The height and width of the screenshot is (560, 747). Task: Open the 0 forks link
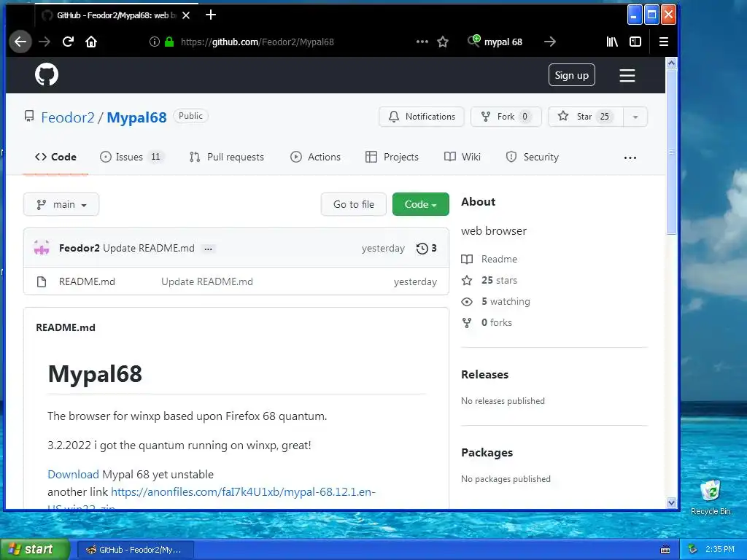point(487,322)
